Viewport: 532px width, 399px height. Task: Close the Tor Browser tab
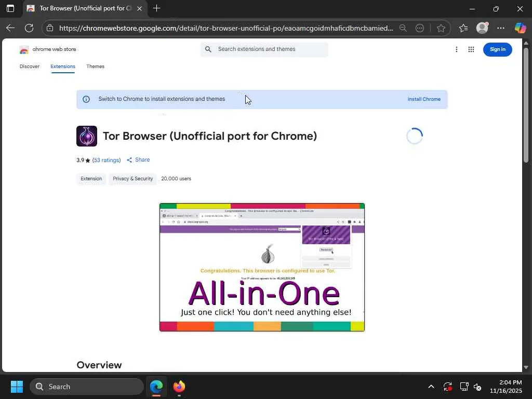[x=139, y=8]
